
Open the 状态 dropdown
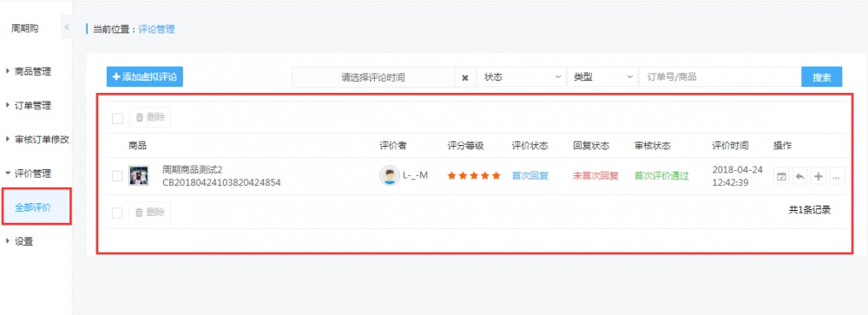pyautogui.click(x=522, y=77)
